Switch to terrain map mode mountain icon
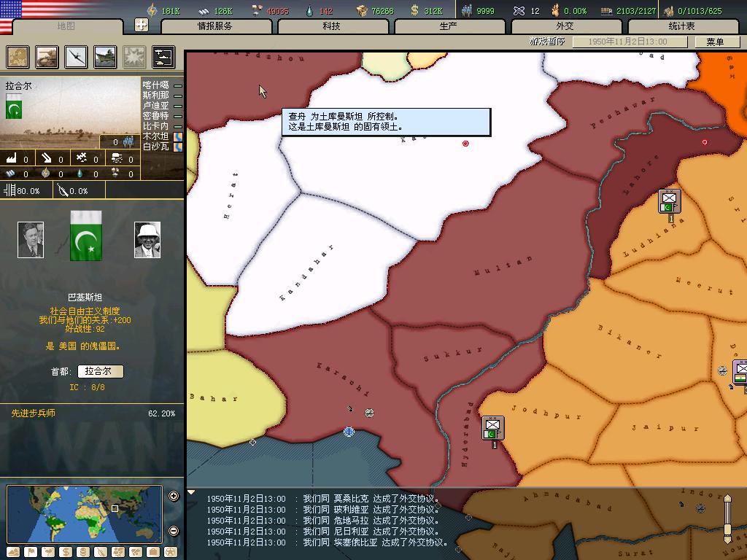This screenshot has height=560, width=747. pyautogui.click(x=13, y=553)
